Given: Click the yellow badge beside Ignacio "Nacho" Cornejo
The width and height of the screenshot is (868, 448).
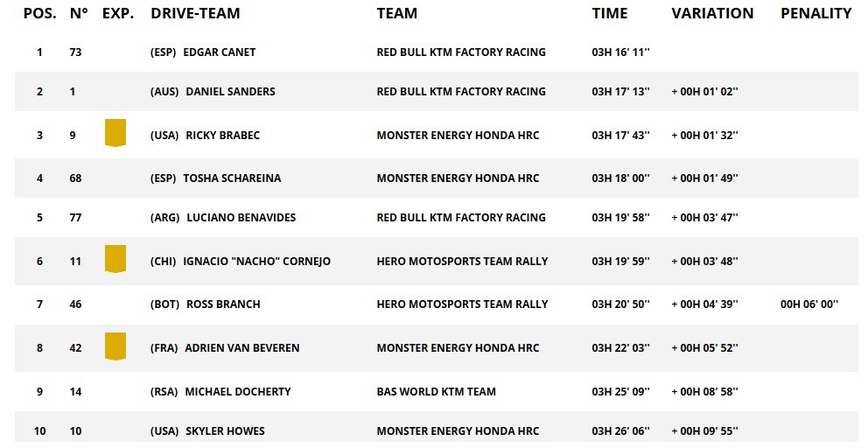Looking at the screenshot, I should pyautogui.click(x=115, y=259).
